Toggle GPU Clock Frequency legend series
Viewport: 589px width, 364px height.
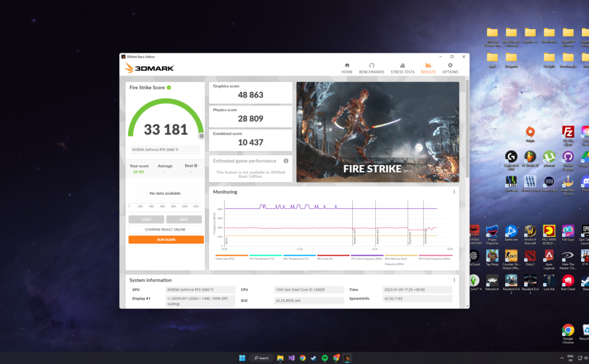pyautogui.click(x=435, y=258)
